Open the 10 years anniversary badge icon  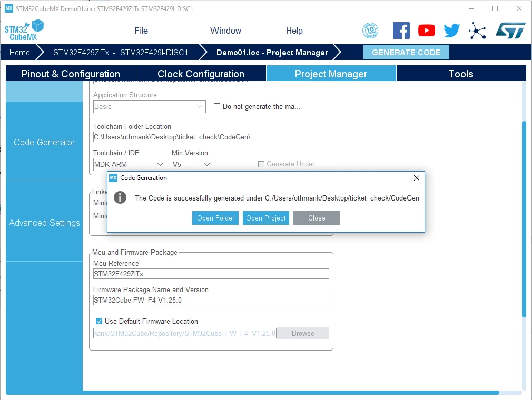(370, 31)
